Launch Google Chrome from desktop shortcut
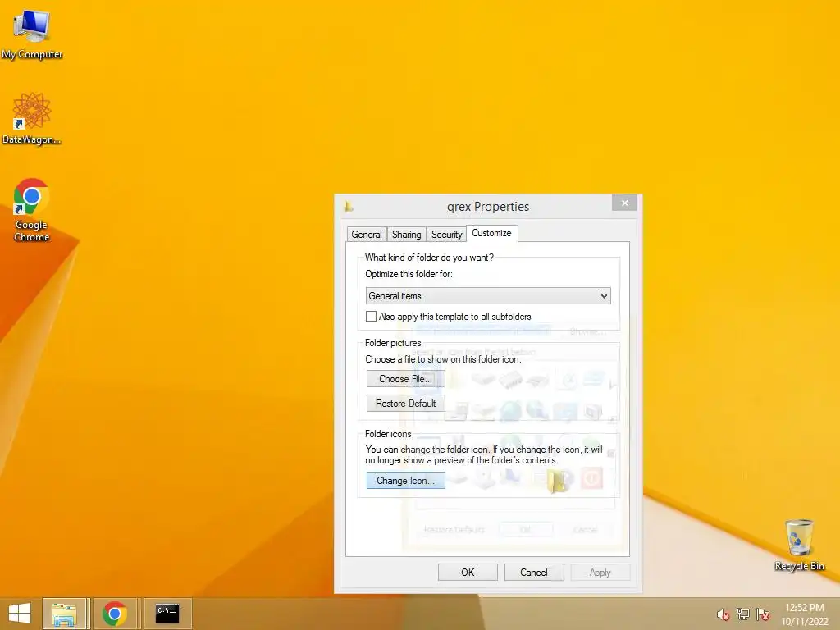840x630 pixels. pyautogui.click(x=32, y=210)
